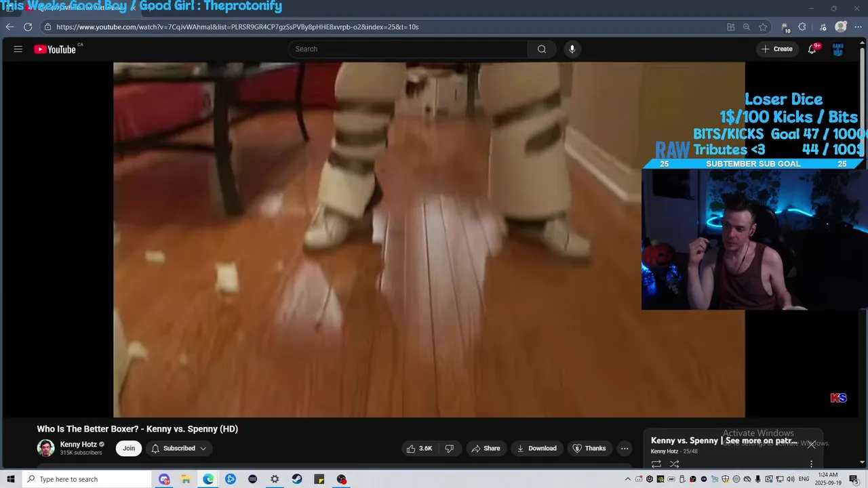Open the browser Extensions puzzle icon

tap(802, 27)
